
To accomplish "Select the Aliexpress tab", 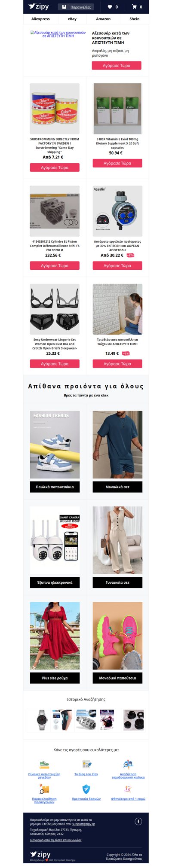I will 40,19.
